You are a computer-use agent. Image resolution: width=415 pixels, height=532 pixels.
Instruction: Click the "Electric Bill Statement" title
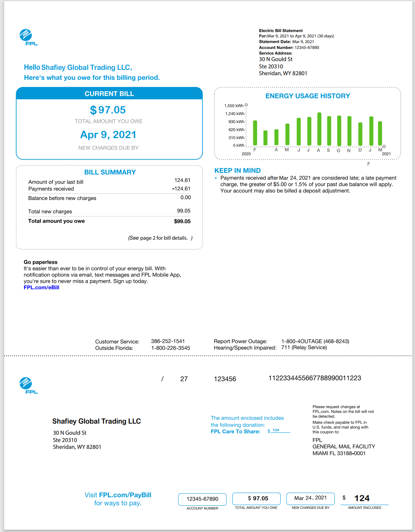pos(281,31)
